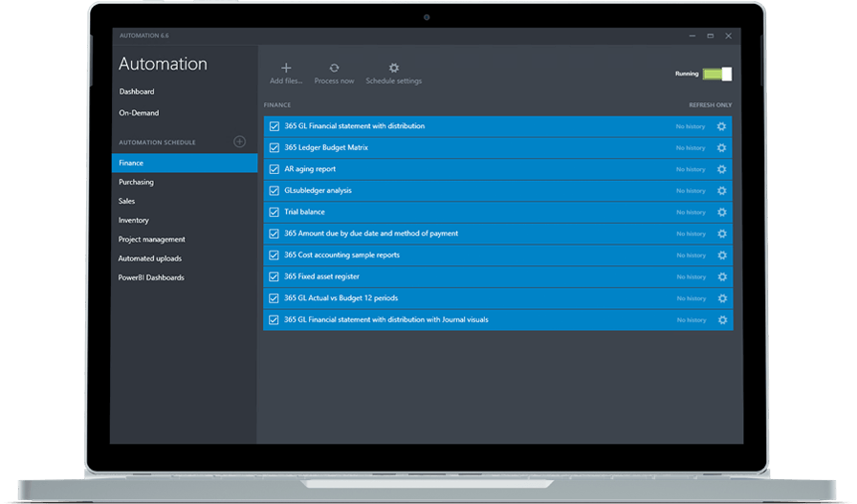
Task: Click 365 GL Financial statement with distribution report name
Action: pos(354,125)
